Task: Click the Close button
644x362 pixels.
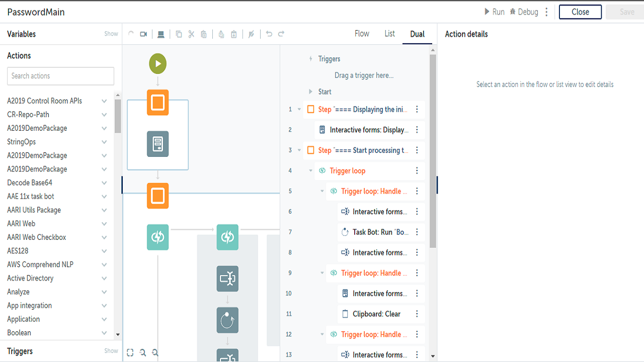Action: point(580,12)
